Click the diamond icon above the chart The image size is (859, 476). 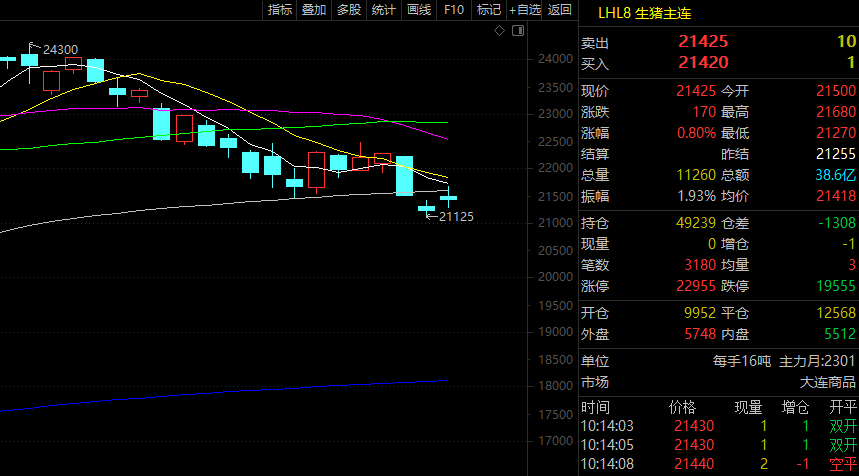coord(500,31)
